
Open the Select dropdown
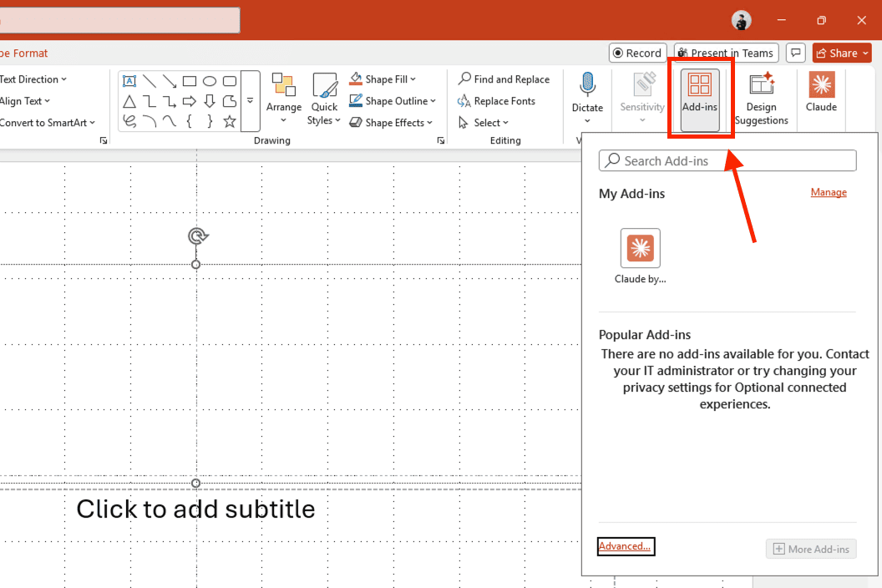(x=484, y=123)
